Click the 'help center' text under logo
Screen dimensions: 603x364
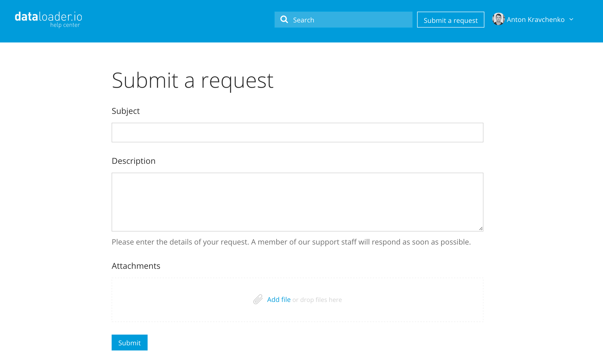[65, 25]
